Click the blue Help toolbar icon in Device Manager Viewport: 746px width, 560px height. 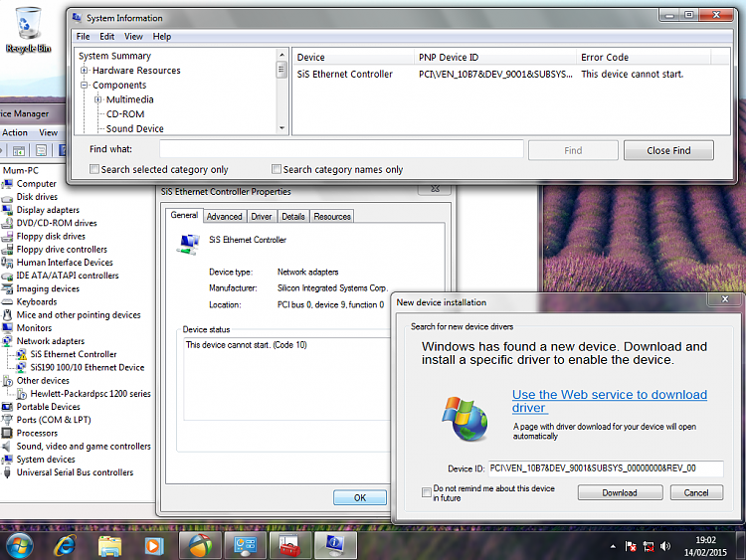(x=62, y=151)
